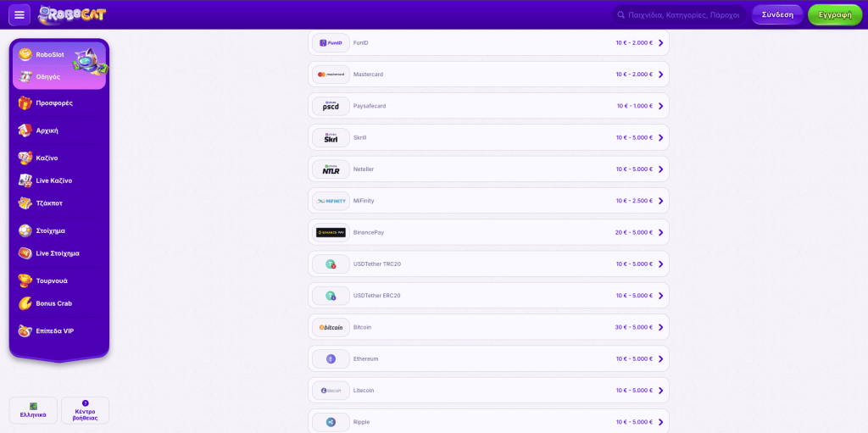The image size is (868, 433).
Task: Open the hamburger menu button
Action: 19,14
